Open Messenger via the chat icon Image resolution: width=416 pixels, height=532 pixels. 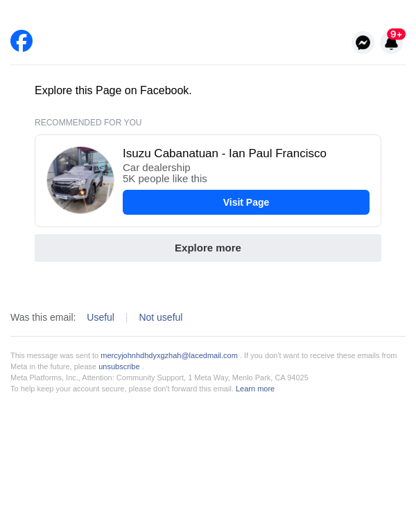[x=363, y=42]
